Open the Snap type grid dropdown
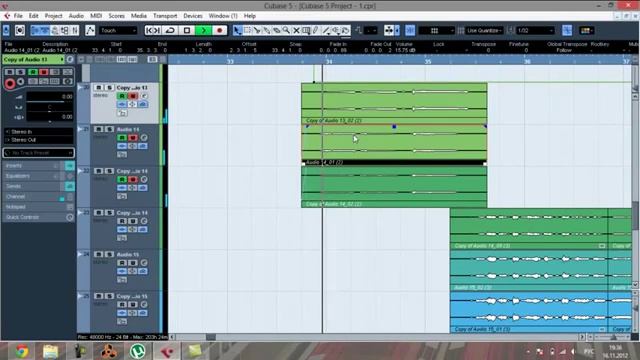The height and width of the screenshot is (360, 640). pyautogui.click(x=436, y=31)
